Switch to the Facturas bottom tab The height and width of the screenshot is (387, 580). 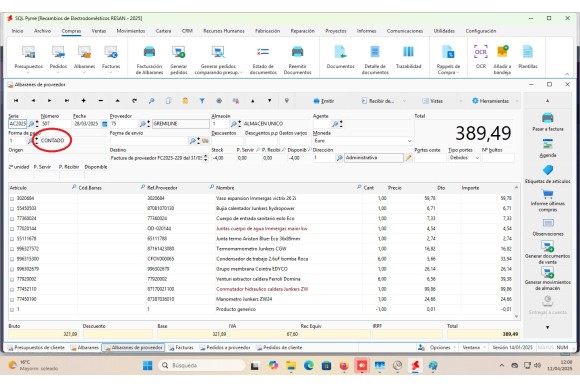[181, 347]
